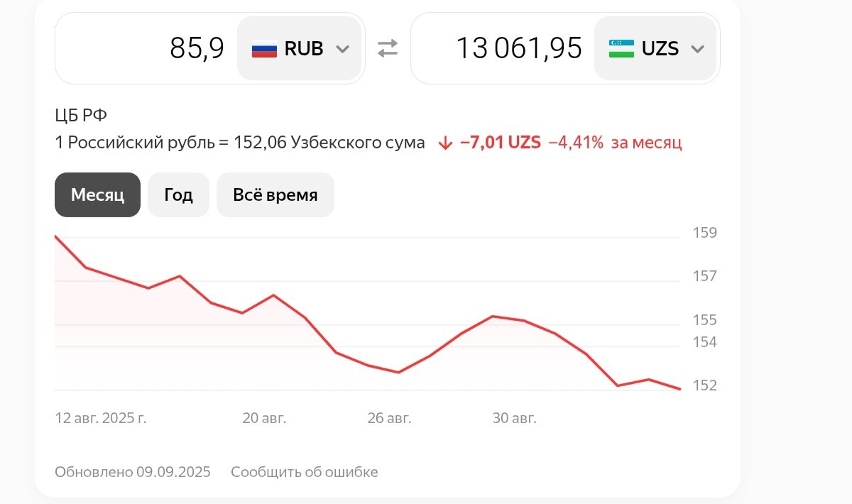Click the 85,9 amount input field
The height and width of the screenshot is (504, 852).
pos(146,48)
